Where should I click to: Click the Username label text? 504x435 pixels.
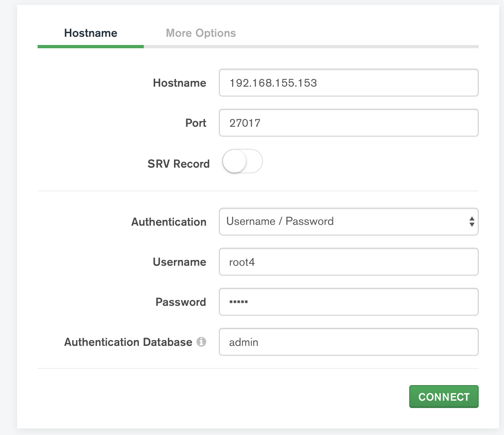coord(179,262)
